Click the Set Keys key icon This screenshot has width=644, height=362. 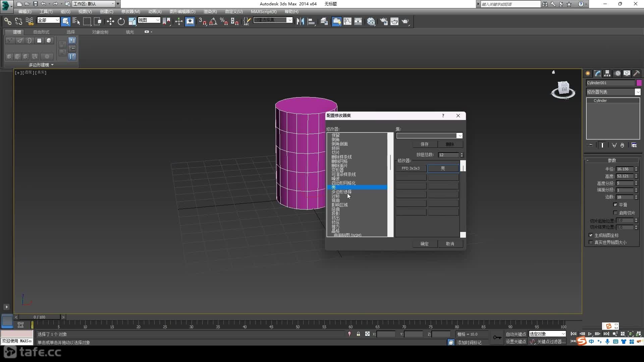(497, 338)
